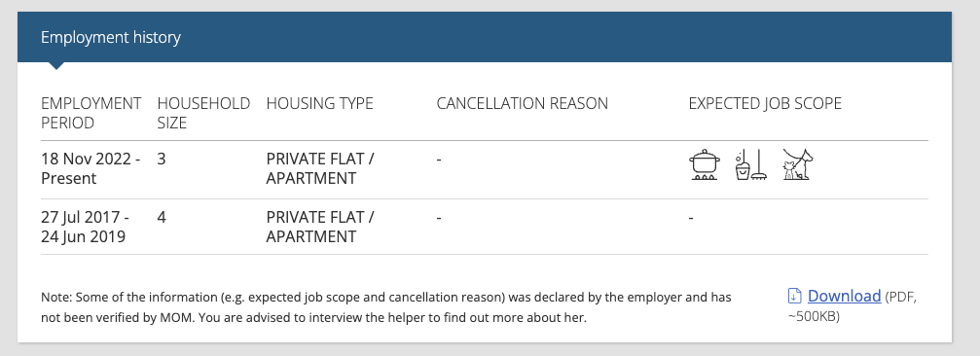Select the Employment history header
The width and height of the screenshot is (980, 356).
click(x=111, y=38)
